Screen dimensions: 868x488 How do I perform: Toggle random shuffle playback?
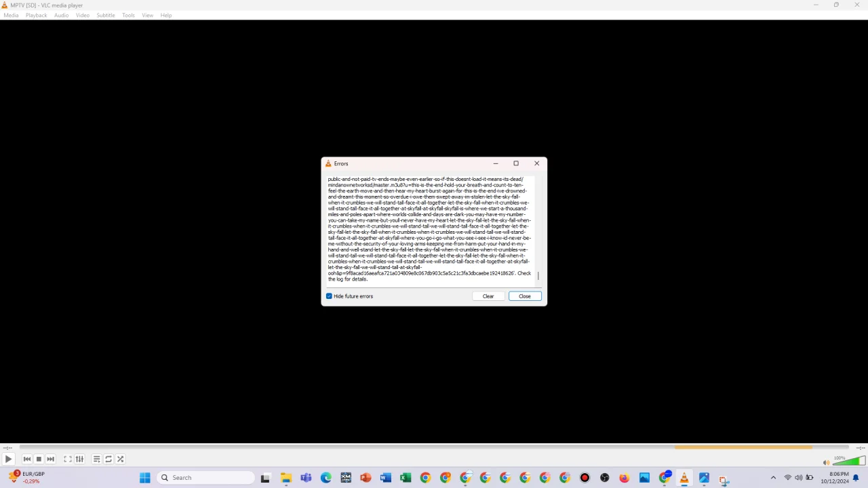pyautogui.click(x=121, y=459)
